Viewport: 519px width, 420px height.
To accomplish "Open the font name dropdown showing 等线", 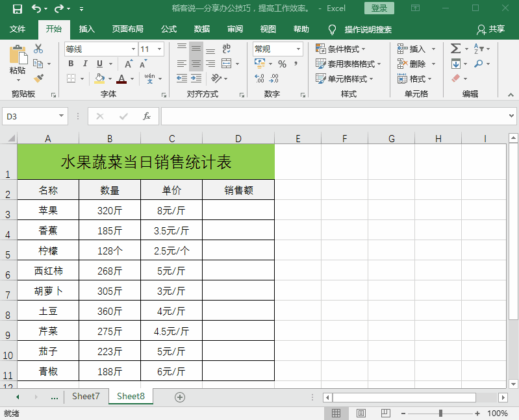I will (x=133, y=49).
